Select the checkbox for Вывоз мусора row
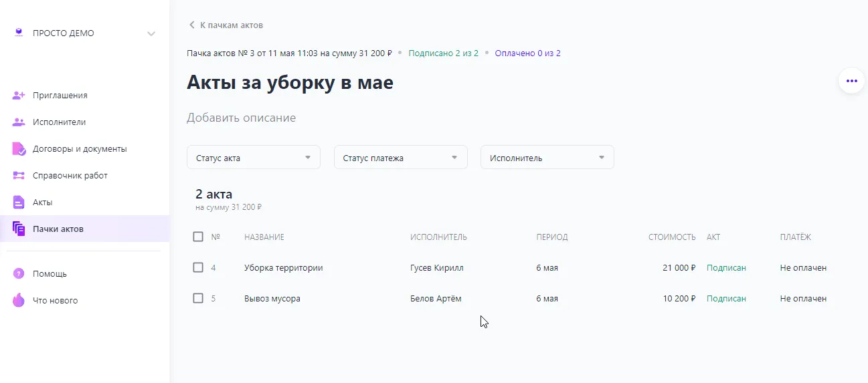Image resolution: width=868 pixels, height=383 pixels. [198, 298]
